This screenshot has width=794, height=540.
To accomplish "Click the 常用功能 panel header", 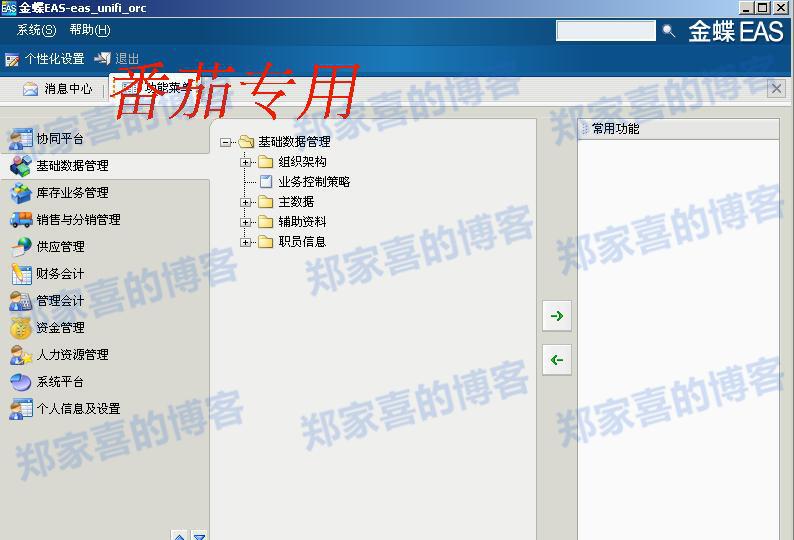I will point(678,129).
